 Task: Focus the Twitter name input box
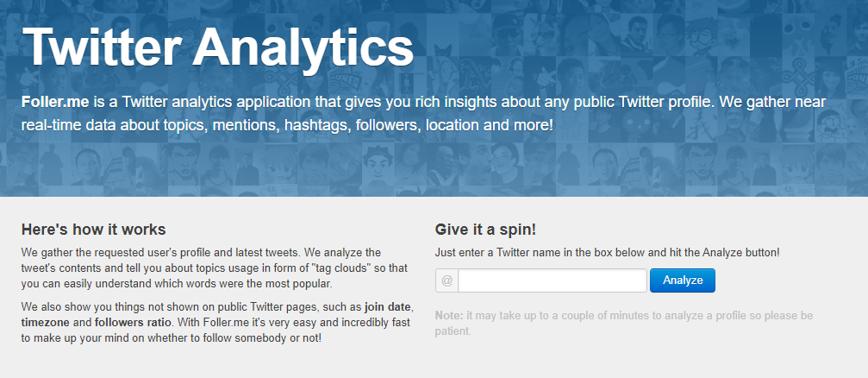pos(552,280)
